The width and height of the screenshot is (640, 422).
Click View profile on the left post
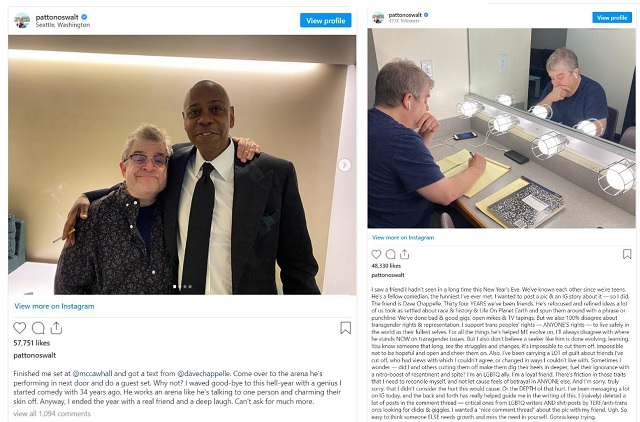tap(325, 20)
